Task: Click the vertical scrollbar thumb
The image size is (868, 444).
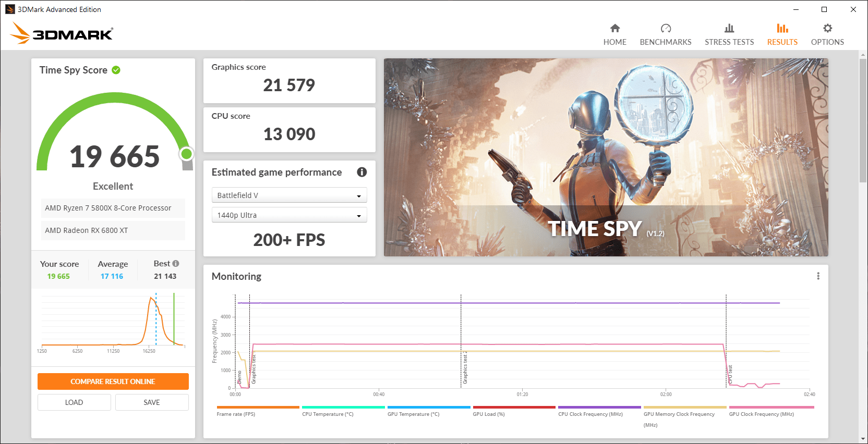Action: coord(863,120)
